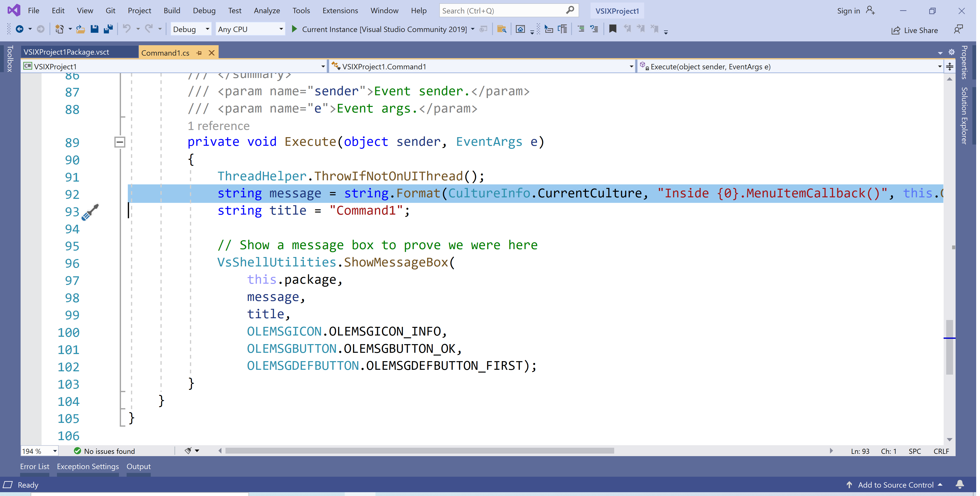
Task: Click the Search (Ctrl+Q) box
Action: 503,11
